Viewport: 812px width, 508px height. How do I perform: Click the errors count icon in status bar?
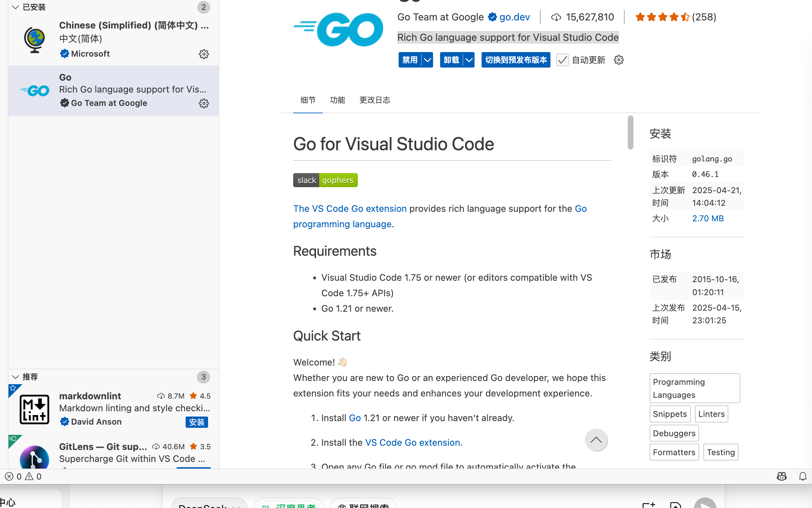[9, 477]
